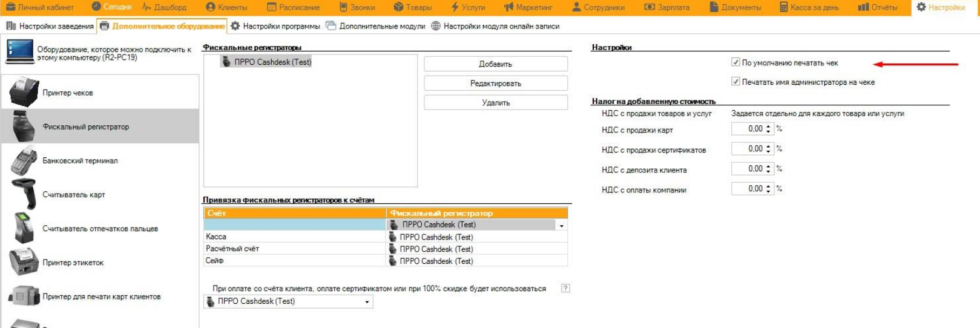Screen dimensions: 980x328
Task: Click the Редактировать button
Action: 495,84
